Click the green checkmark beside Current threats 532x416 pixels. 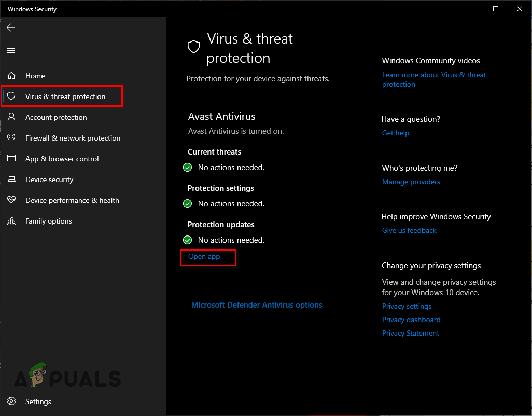pos(187,167)
